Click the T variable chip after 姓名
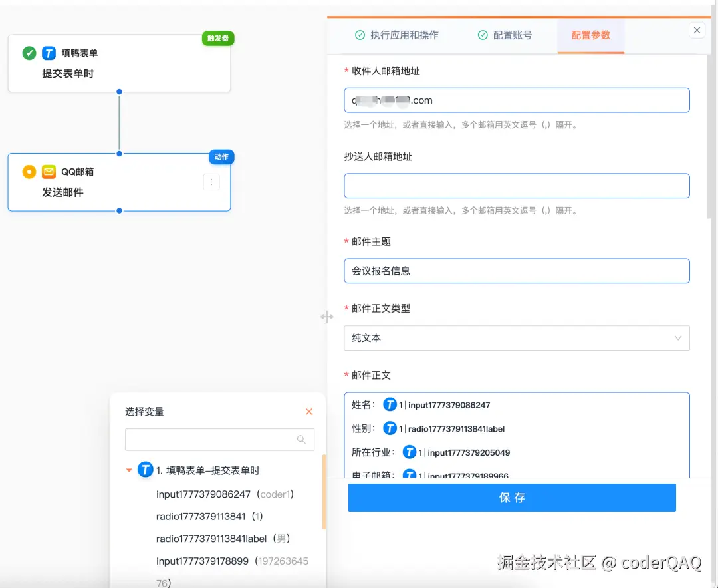 390,404
